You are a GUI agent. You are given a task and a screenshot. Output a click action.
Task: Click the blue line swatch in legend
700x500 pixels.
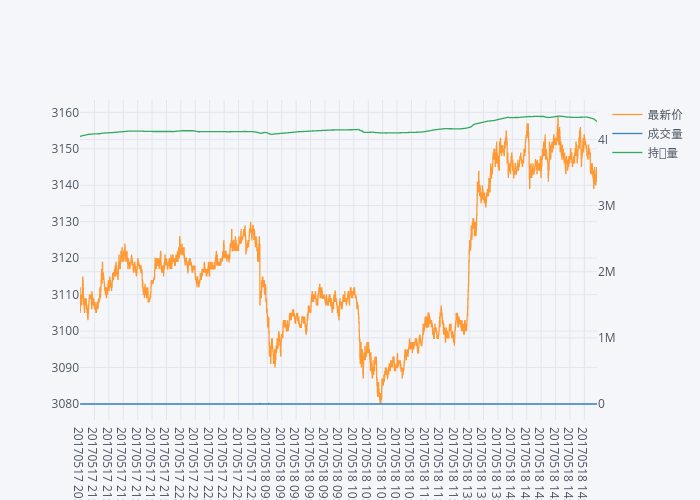(x=627, y=134)
